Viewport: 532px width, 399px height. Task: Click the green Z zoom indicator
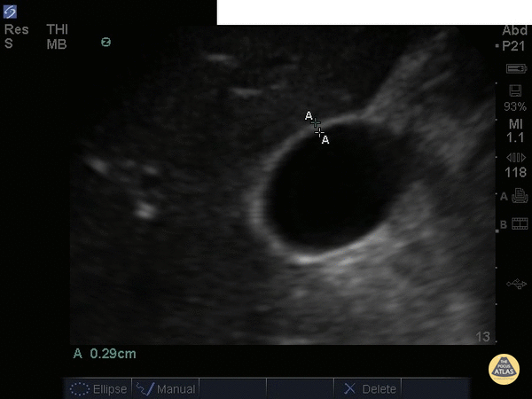tap(106, 42)
